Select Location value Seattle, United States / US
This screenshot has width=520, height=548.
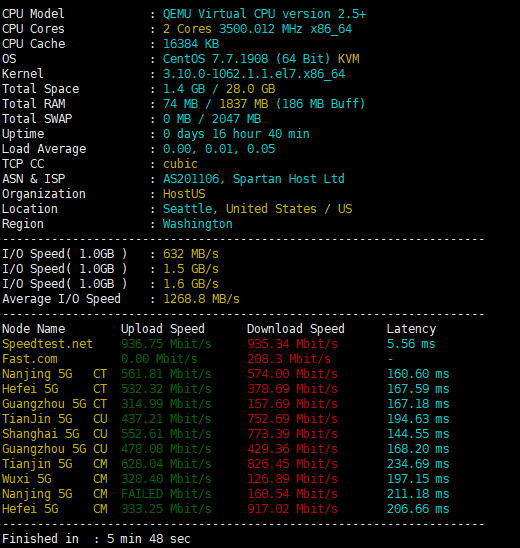(257, 209)
